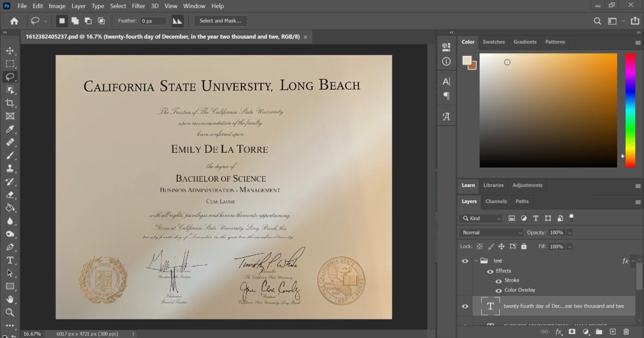Select the Path Selection tool
Screen dimensions: 644x338
pyautogui.click(x=10, y=273)
